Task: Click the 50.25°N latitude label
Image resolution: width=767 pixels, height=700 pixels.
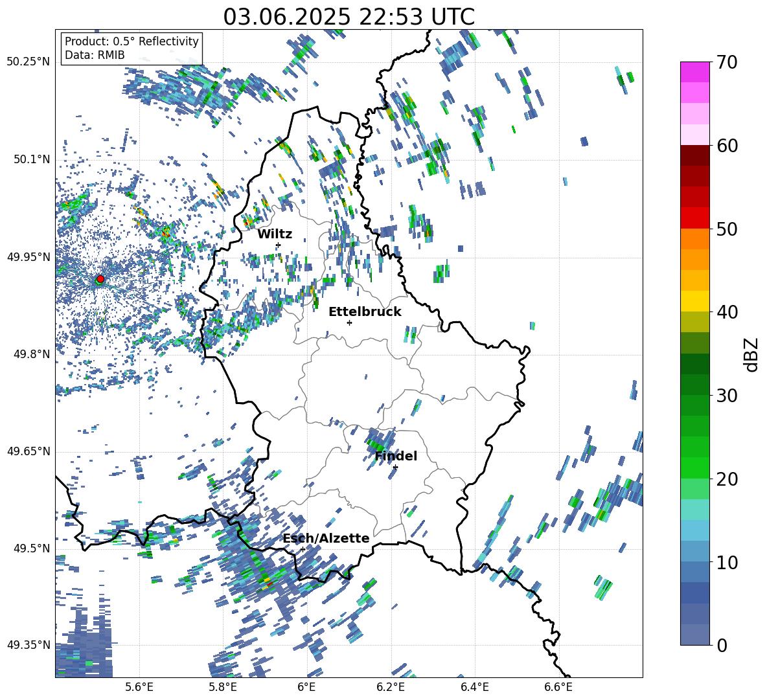Action: pos(29,62)
